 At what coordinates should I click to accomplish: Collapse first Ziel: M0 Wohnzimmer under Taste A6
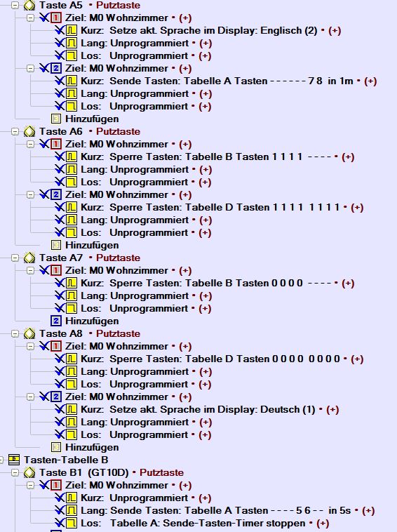click(x=31, y=144)
